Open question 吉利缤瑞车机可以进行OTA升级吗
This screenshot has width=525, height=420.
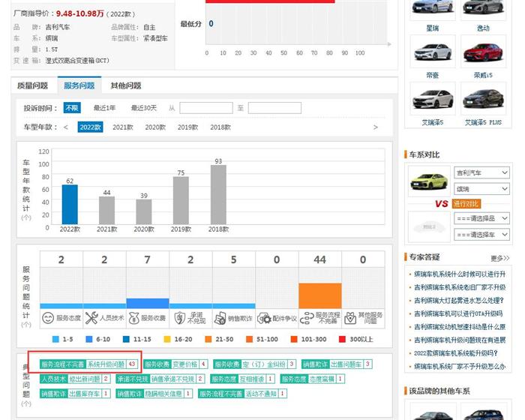[x=458, y=313]
